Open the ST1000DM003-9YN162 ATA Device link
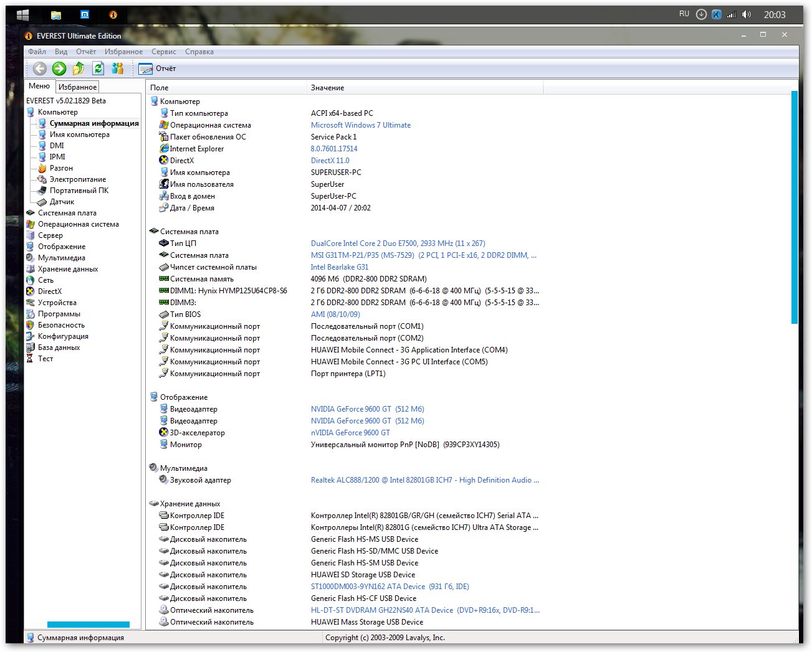This screenshot has width=812, height=652. point(390,587)
